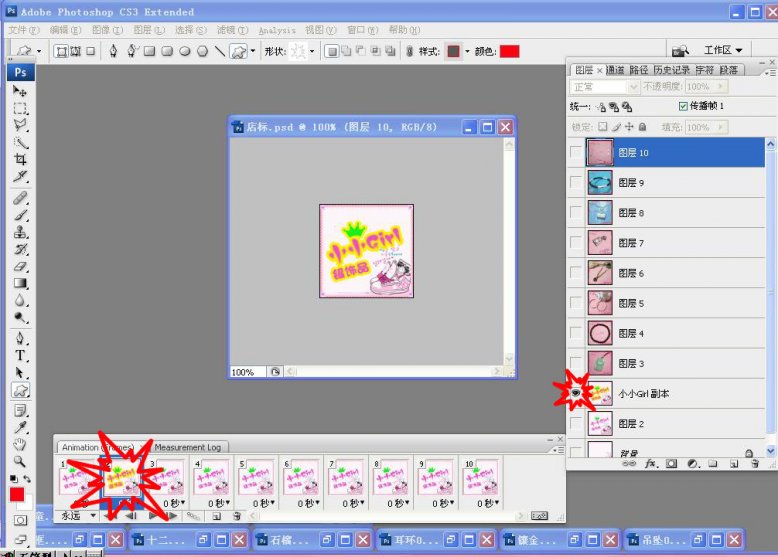Switch to the Measurement Log tab
Image resolution: width=778 pixels, height=557 pixels.
coord(188,447)
